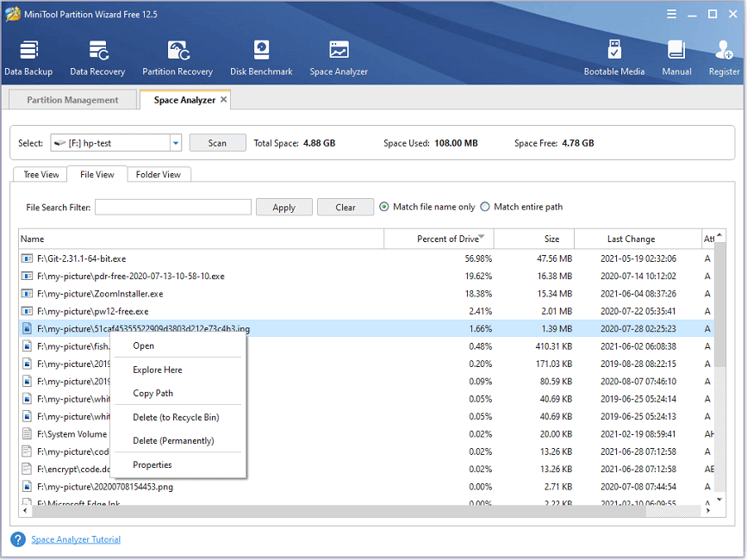Close the Space Analyzer tab

223,100
